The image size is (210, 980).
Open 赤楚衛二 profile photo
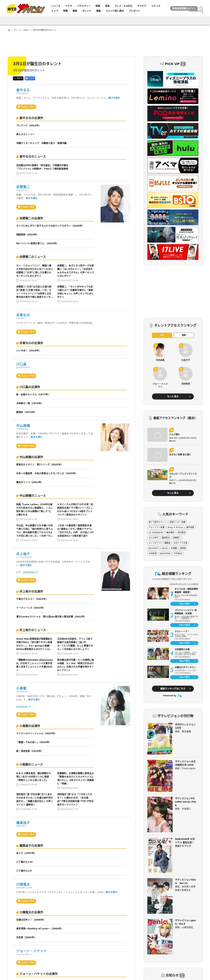(x=115, y=203)
